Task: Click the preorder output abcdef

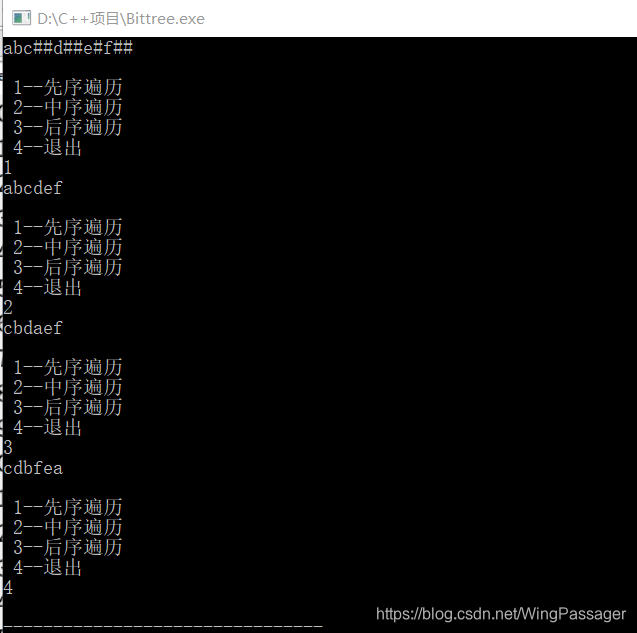Action: [x=32, y=188]
